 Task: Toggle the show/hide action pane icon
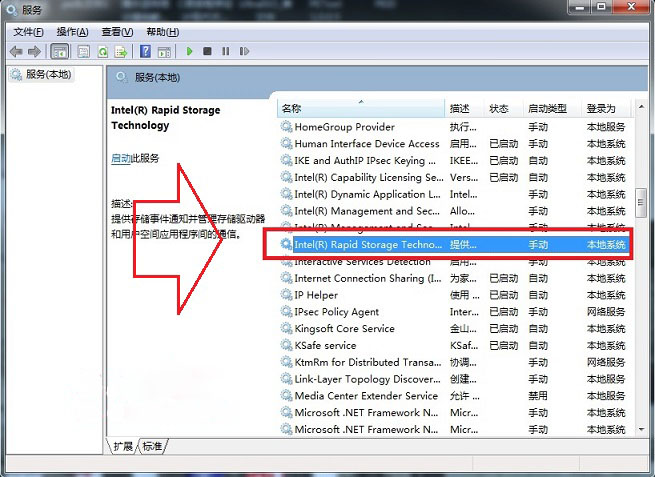pos(164,52)
